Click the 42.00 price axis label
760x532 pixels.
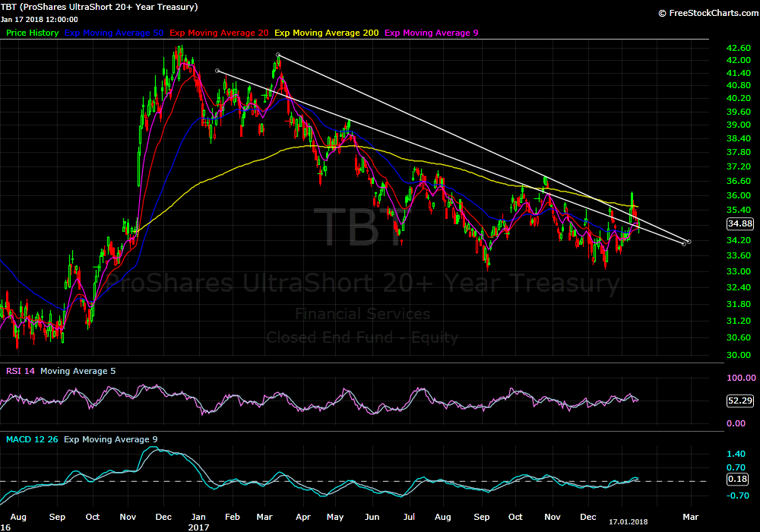(739, 60)
